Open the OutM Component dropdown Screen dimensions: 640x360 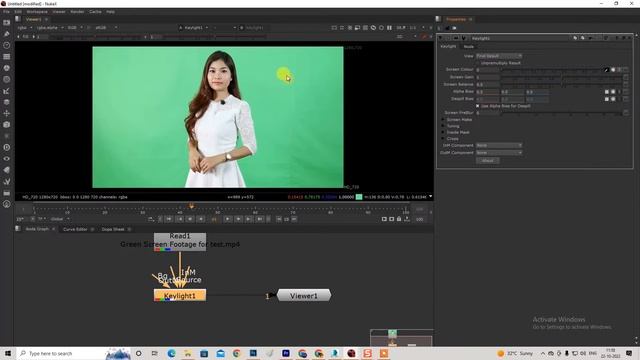point(499,153)
